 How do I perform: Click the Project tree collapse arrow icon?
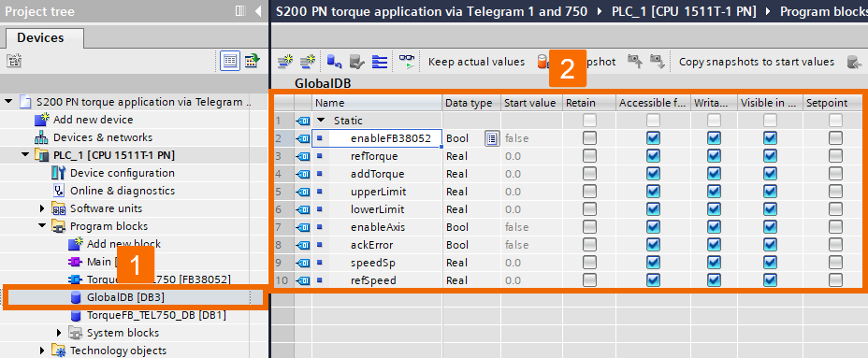point(257,11)
